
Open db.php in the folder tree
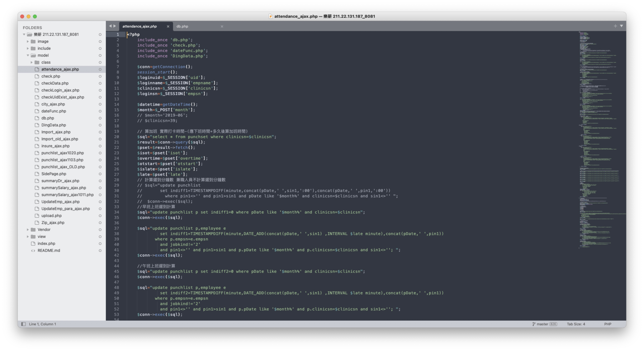(48, 118)
